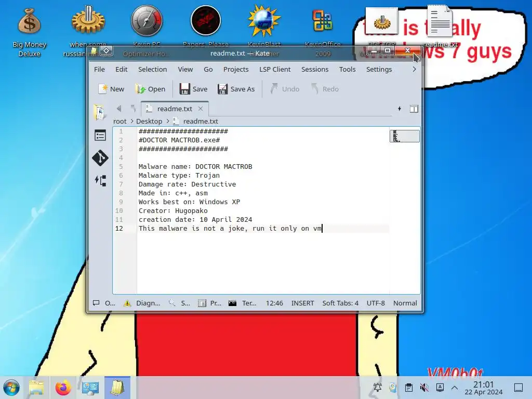The width and height of the screenshot is (532, 399).
Task: Go to next tab with forward arrow
Action: (x=134, y=109)
